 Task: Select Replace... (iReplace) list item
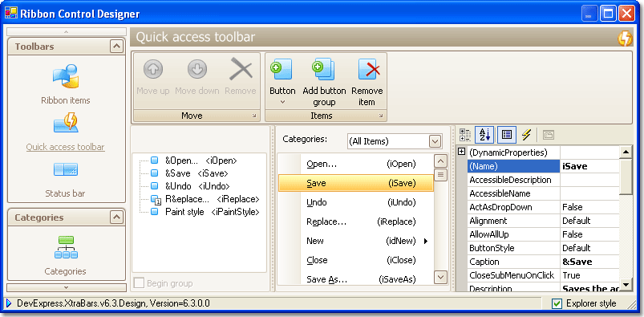click(355, 221)
